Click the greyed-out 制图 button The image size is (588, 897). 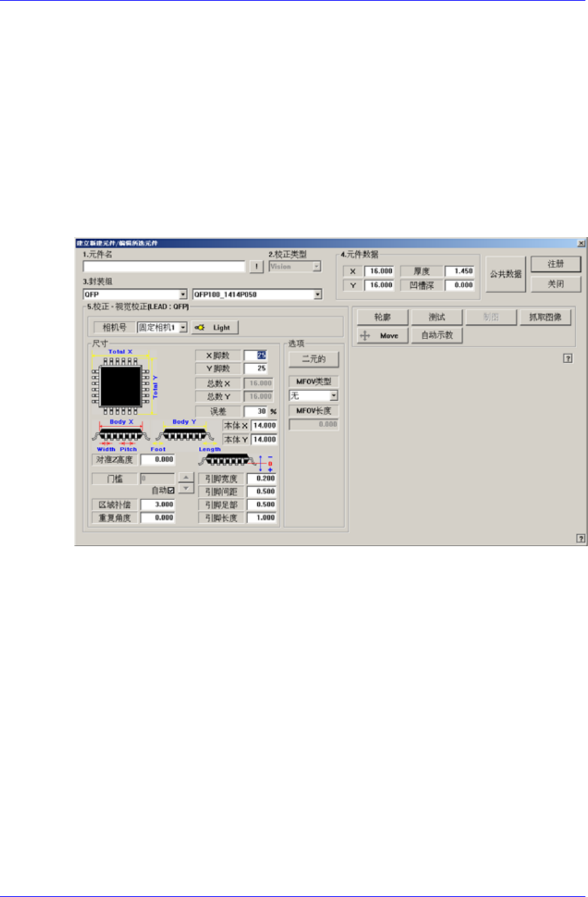[x=491, y=317]
